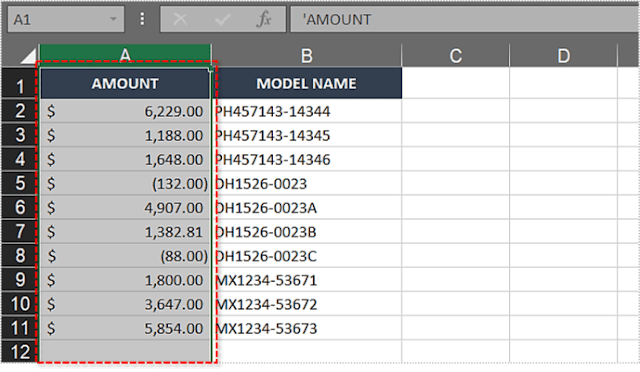Click the AMOUNT header cell
640x372 pixels.
coord(125,83)
